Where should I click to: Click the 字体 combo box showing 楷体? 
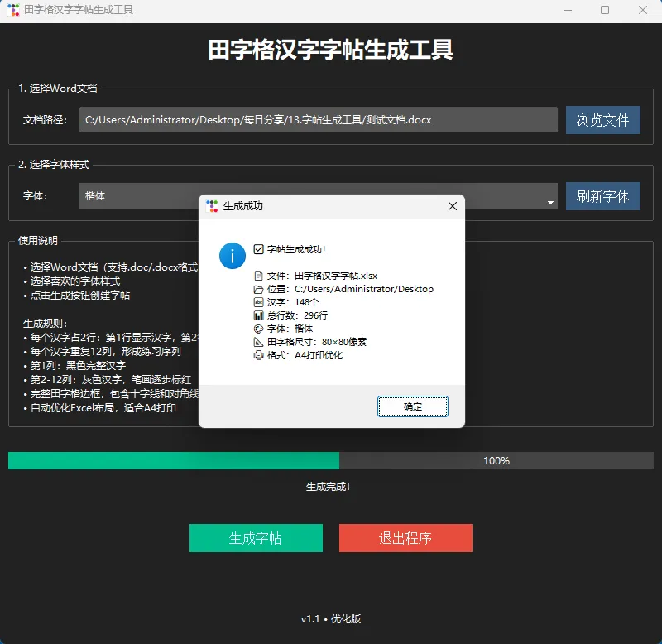point(319,195)
